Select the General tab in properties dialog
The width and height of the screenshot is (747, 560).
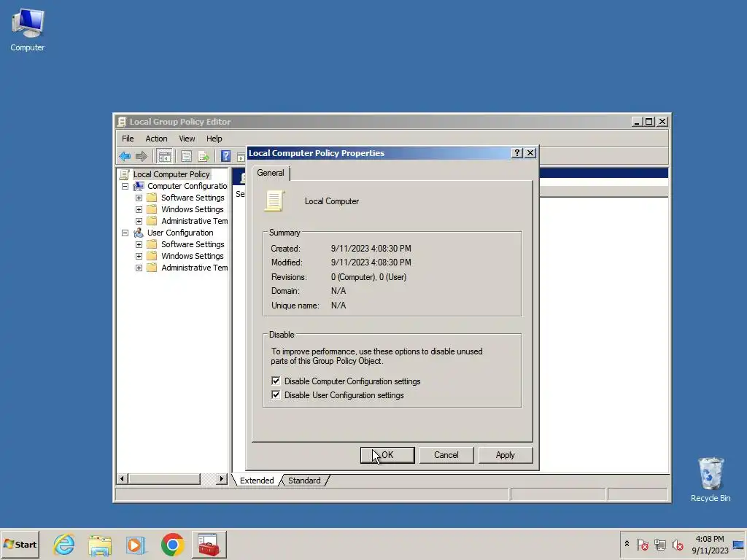271,173
